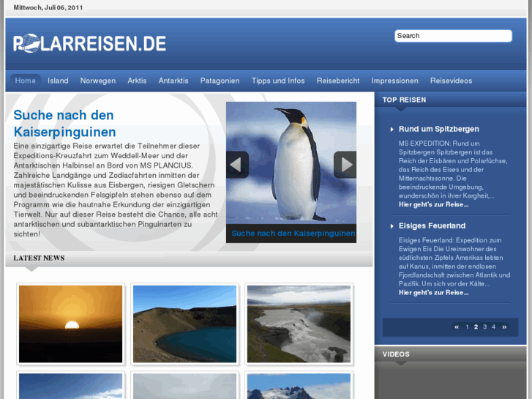Open the waterfall river news thumbnail
Screen dimensions: 532x399
(299, 324)
